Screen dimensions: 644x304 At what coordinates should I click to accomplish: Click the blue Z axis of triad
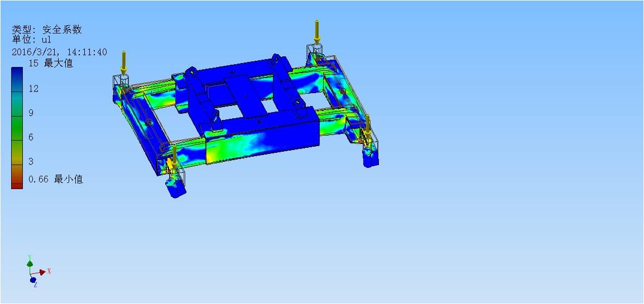[33, 279]
